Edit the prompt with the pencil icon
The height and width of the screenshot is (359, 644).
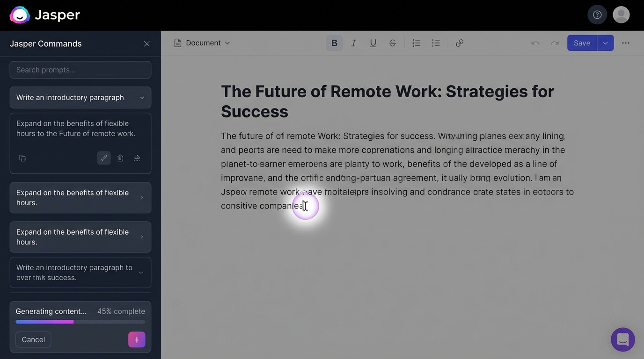[x=104, y=158]
